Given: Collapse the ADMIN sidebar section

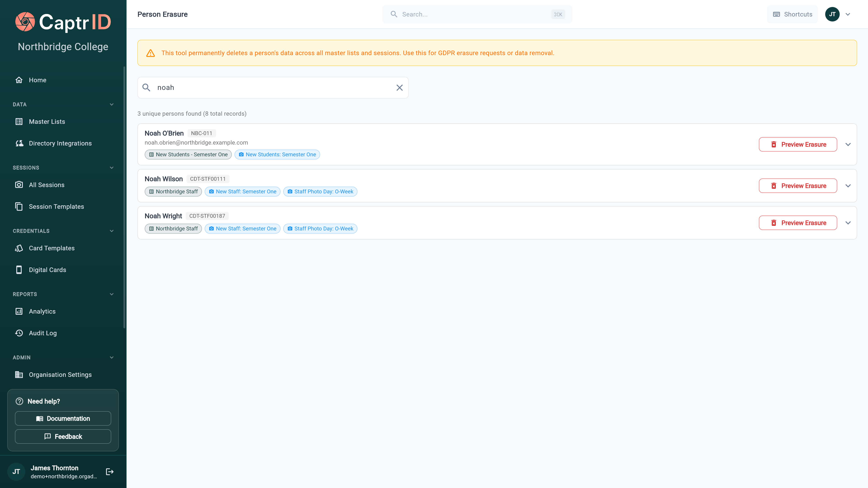Looking at the screenshot, I should click(111, 357).
